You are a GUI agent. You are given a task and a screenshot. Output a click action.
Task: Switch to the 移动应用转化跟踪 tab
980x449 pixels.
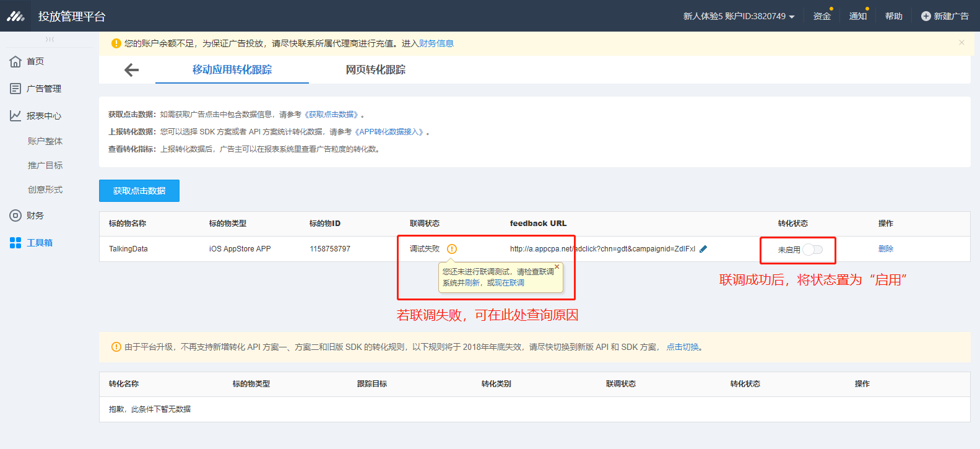click(232, 70)
